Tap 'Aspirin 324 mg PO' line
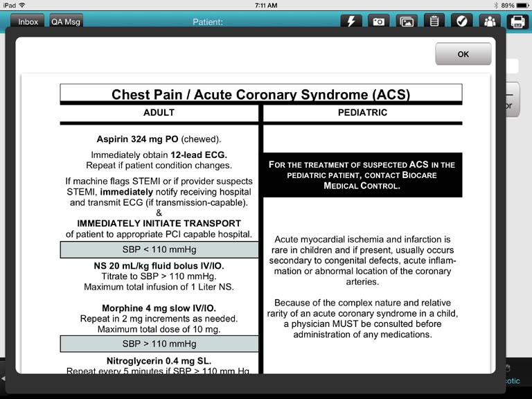The image size is (532, 399). click(159, 139)
